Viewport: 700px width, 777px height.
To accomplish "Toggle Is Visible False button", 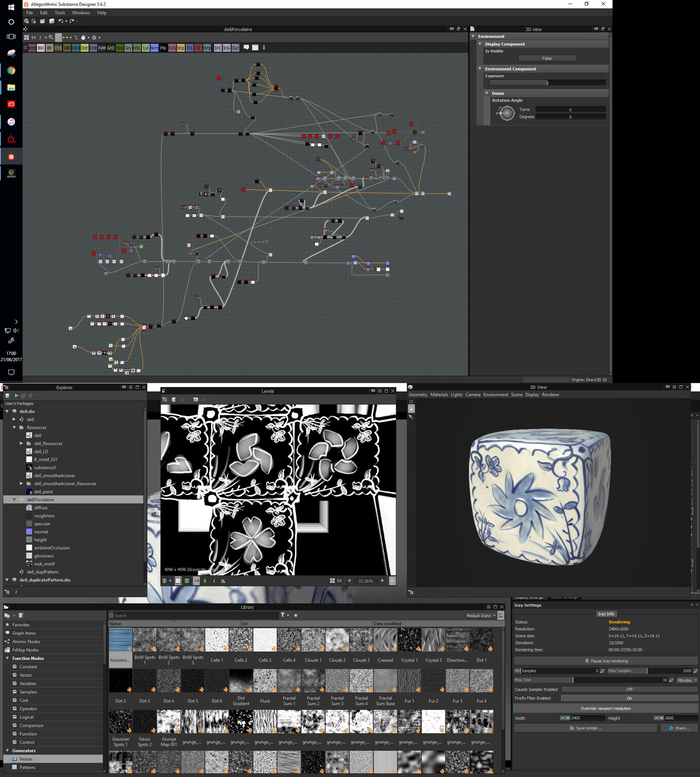I will point(547,58).
